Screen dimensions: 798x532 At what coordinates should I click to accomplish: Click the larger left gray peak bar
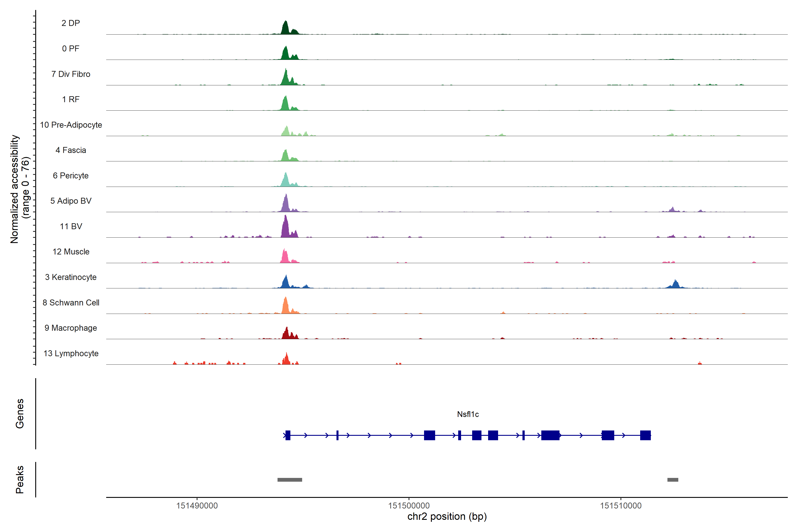pyautogui.click(x=289, y=480)
